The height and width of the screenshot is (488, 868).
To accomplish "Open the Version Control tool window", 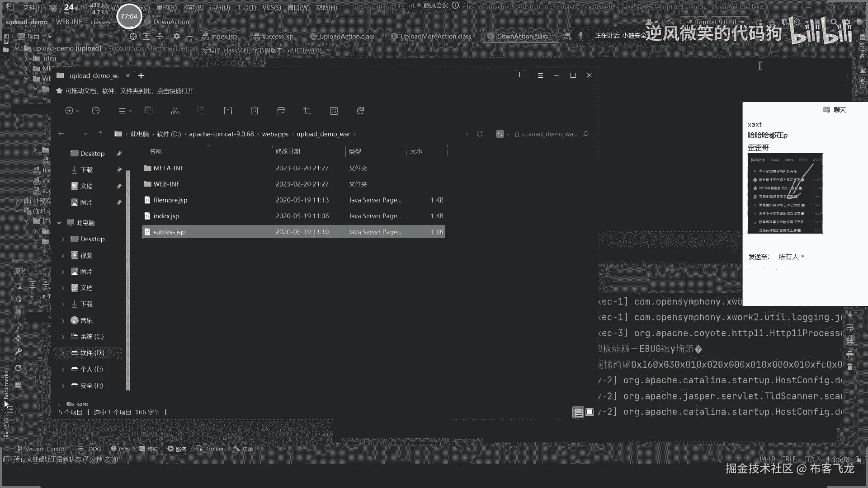I will coord(42,449).
